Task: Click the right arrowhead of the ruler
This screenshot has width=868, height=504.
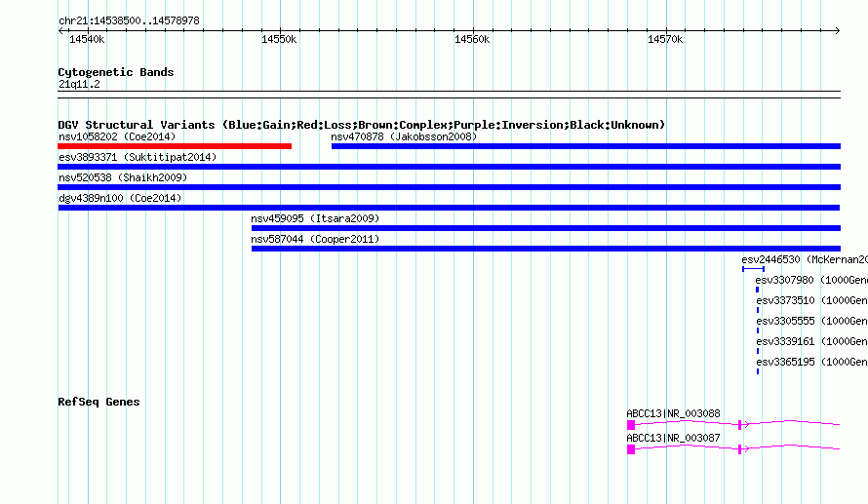Action: pos(838,30)
